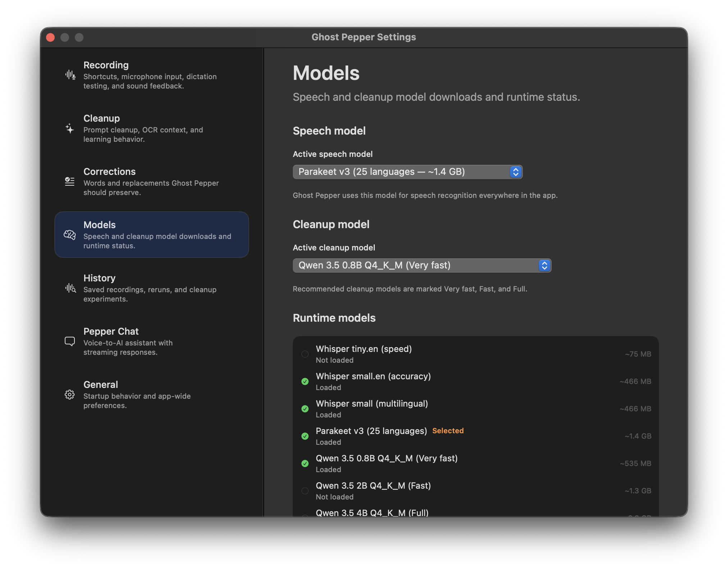The width and height of the screenshot is (728, 570).
Task: Click the Not loaded status under Qwen 3.5 2B
Action: 335,497
